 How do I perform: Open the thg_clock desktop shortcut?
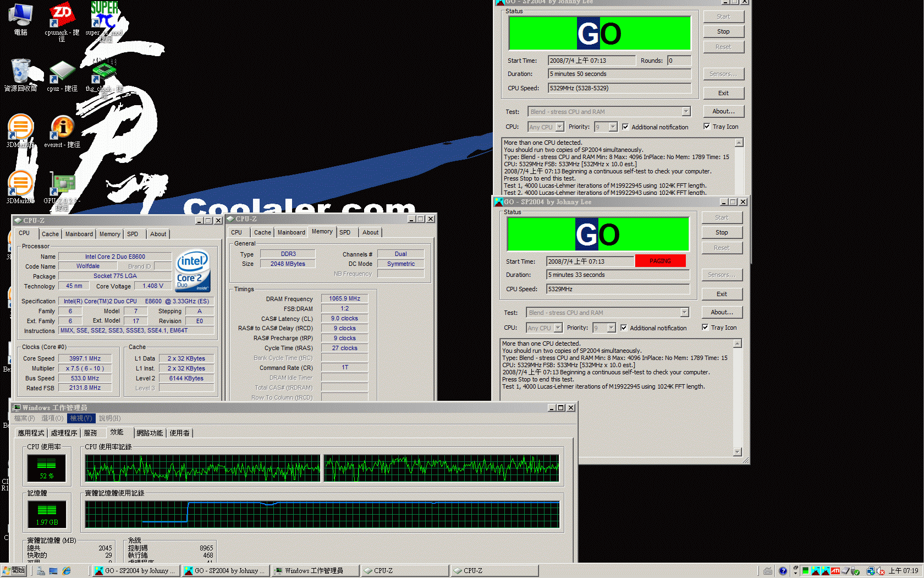click(104, 77)
